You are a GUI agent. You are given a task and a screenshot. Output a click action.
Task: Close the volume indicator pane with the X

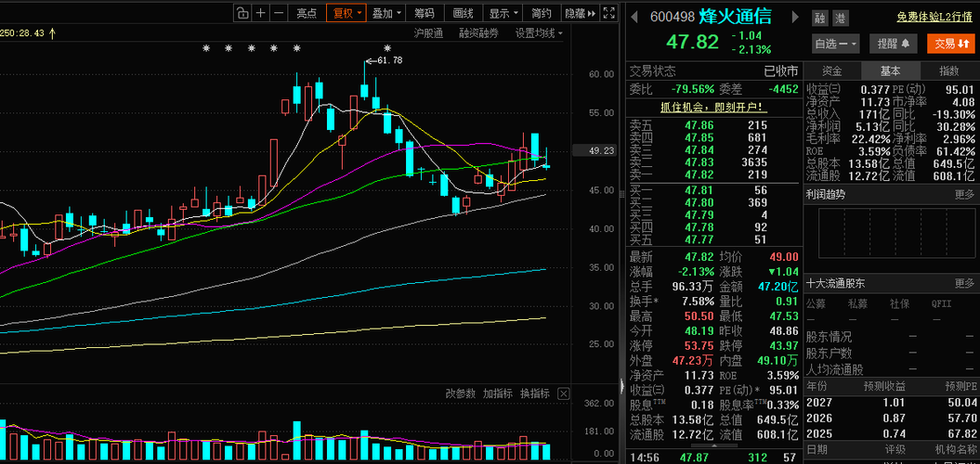[563, 393]
